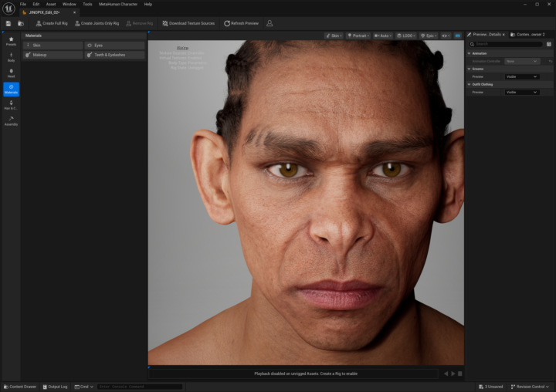Open the Head sidebar panel

11,73
